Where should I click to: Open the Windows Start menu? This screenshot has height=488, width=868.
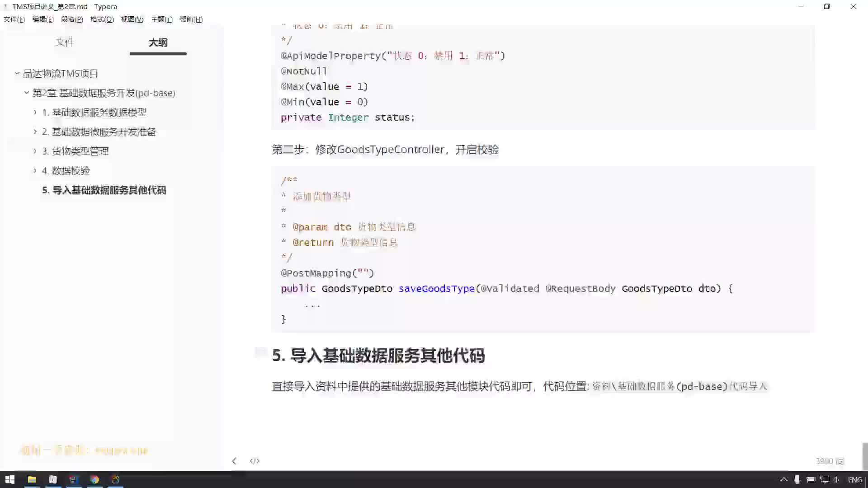pos(10,479)
